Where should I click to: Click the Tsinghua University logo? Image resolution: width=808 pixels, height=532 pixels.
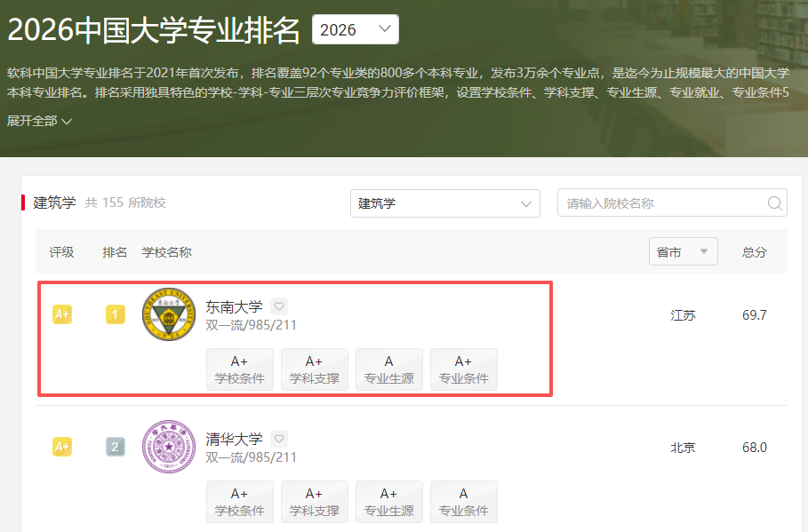click(169, 447)
